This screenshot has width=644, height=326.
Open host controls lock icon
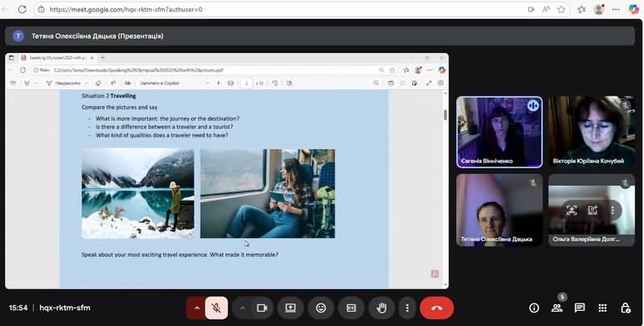click(625, 307)
